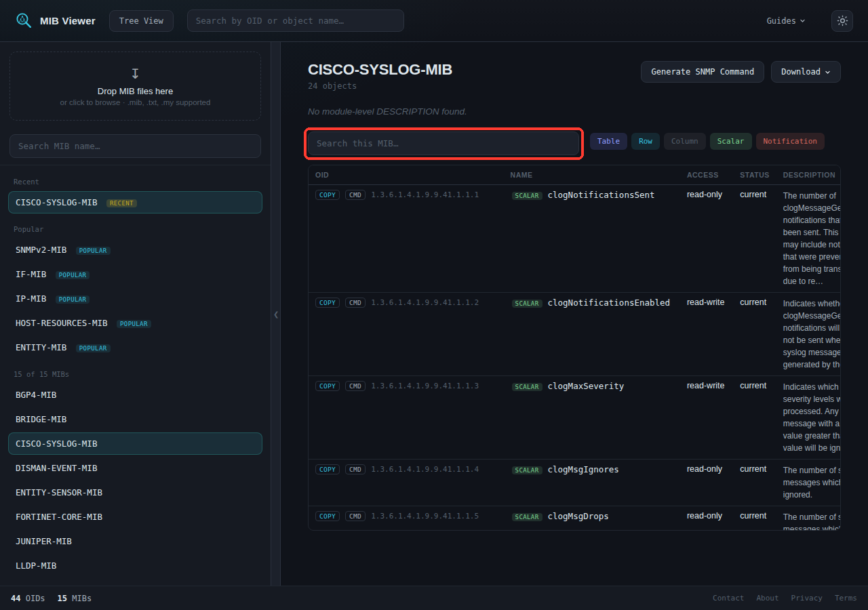
Task: Open the Download dropdown
Action: click(x=806, y=72)
